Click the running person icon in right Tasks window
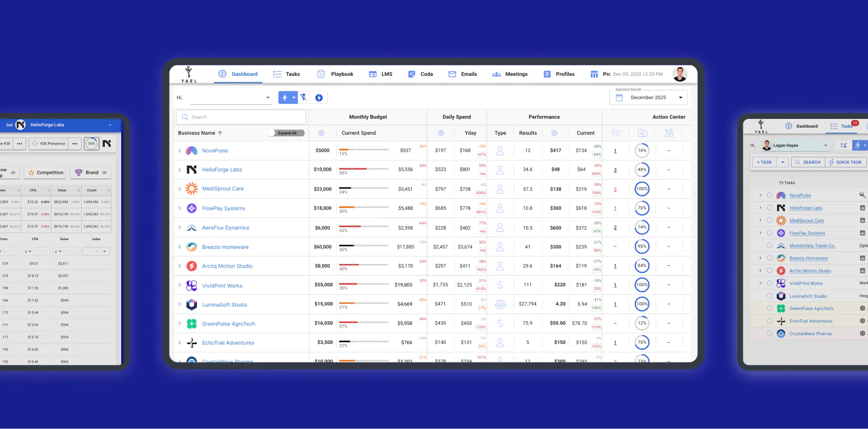The image size is (868, 429). coord(857,145)
